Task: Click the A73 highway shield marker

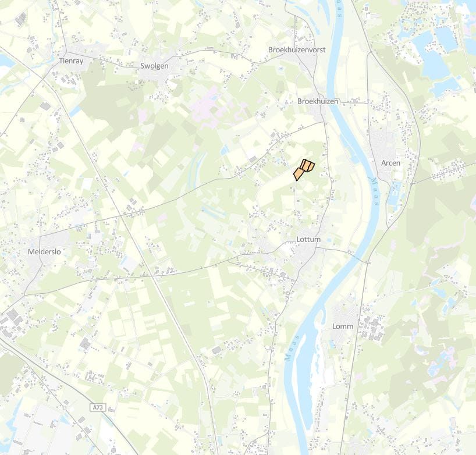Action: click(98, 407)
